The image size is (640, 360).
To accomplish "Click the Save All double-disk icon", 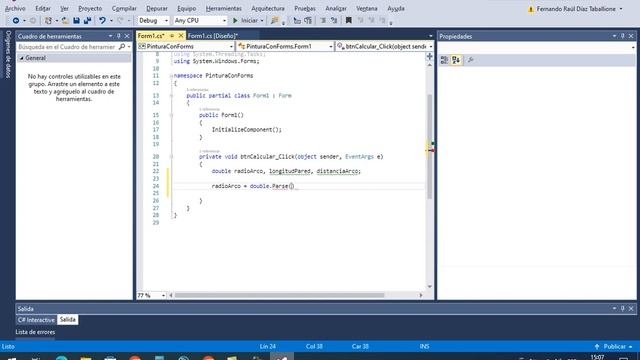I will tap(87, 20).
